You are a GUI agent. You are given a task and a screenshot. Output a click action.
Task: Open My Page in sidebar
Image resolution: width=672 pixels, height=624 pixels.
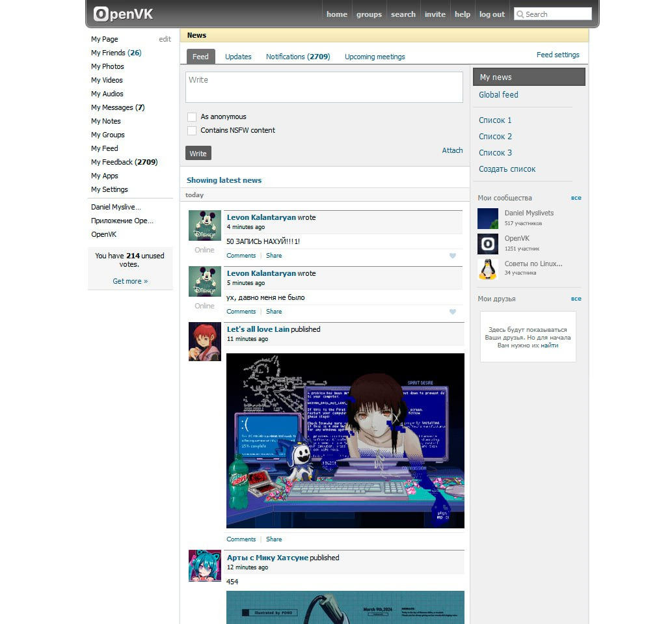(105, 39)
